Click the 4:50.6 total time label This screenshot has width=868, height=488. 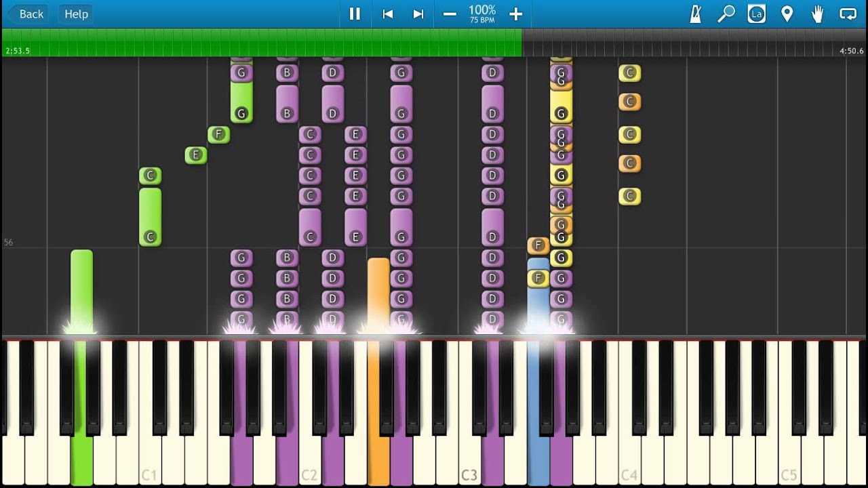click(x=852, y=51)
